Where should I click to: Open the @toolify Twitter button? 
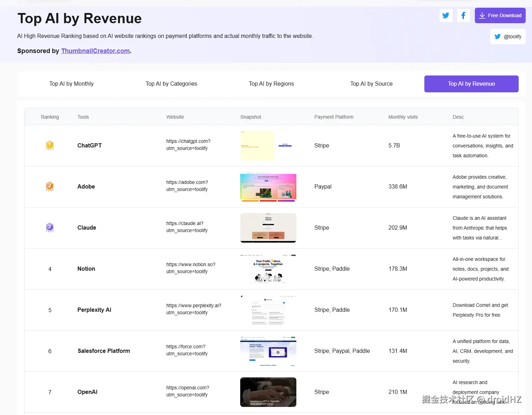point(508,37)
